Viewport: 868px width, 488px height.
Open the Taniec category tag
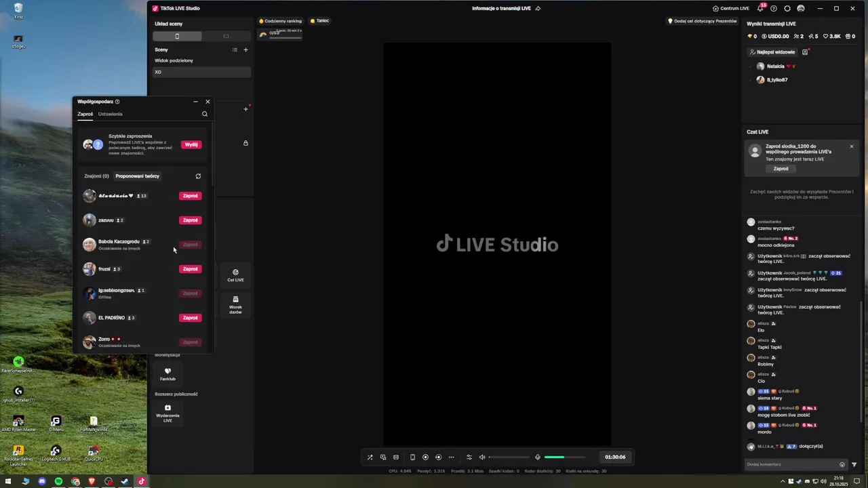(x=319, y=21)
